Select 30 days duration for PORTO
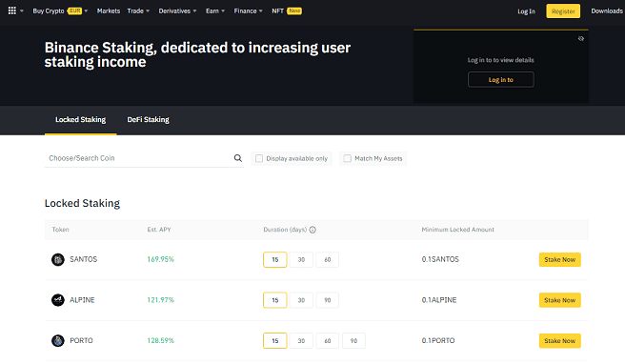 click(301, 341)
